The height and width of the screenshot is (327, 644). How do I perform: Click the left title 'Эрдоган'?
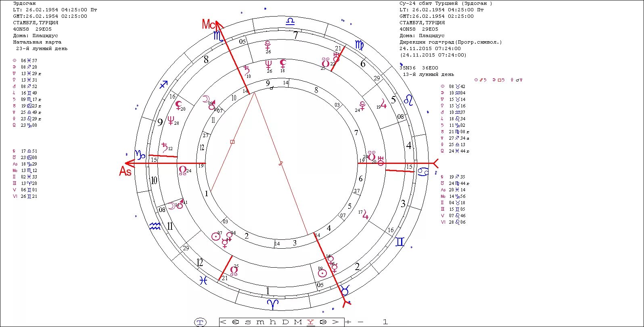point(24,3)
